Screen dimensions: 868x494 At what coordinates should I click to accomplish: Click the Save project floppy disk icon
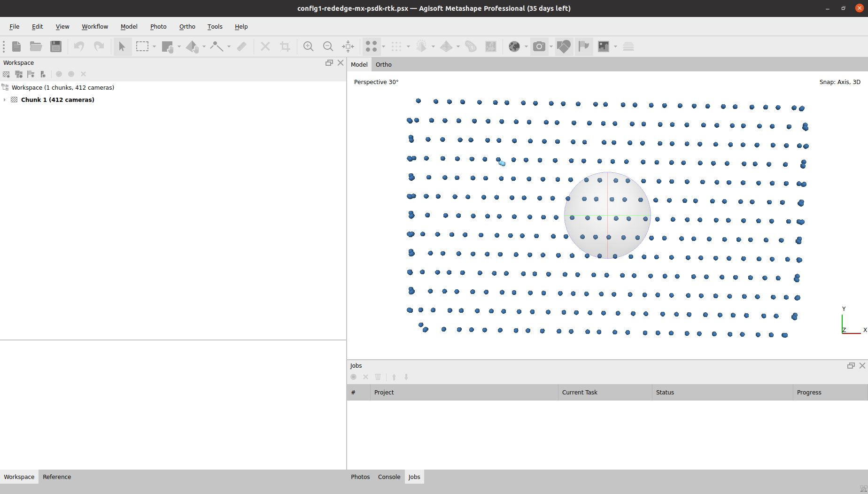pos(56,46)
